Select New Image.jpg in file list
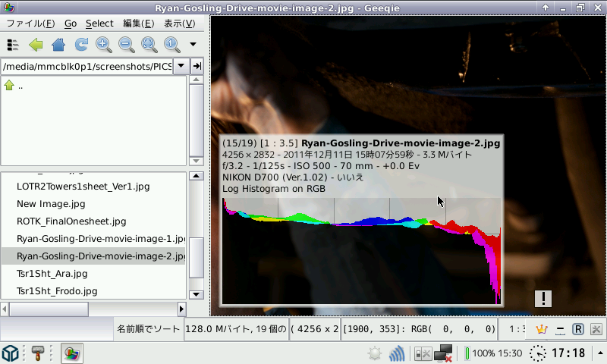This screenshot has height=364, width=607. pyautogui.click(x=93, y=204)
